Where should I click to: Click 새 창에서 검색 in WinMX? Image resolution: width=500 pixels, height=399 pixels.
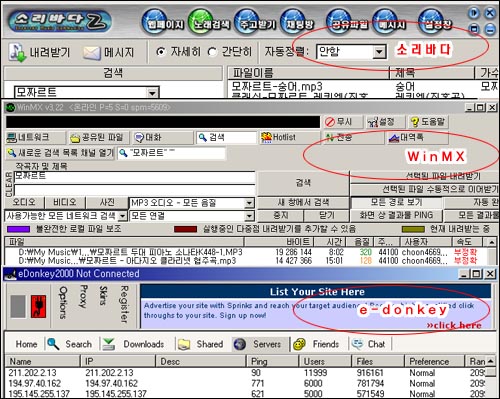click(303, 202)
